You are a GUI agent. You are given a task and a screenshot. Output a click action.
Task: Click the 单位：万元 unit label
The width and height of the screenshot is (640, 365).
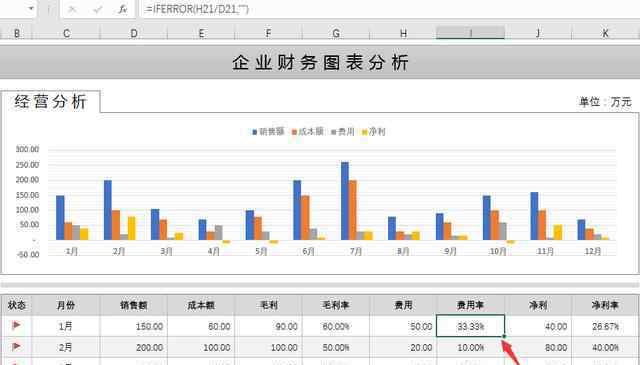(605, 102)
